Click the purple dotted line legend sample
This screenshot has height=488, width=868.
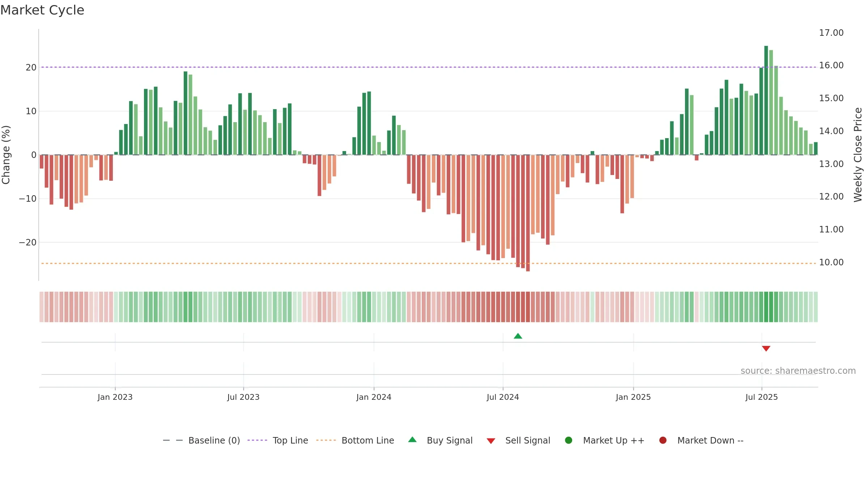pos(257,440)
